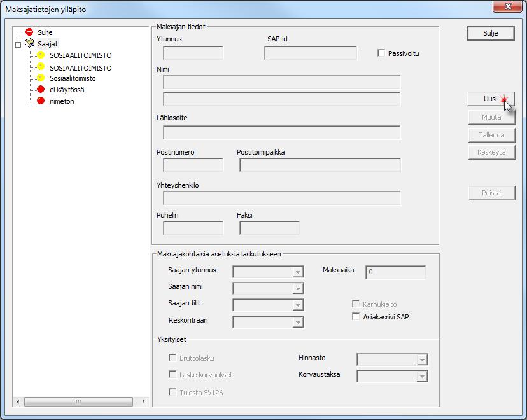Click the Postitoimipaikka input field
527x420 pixels.
click(320, 165)
